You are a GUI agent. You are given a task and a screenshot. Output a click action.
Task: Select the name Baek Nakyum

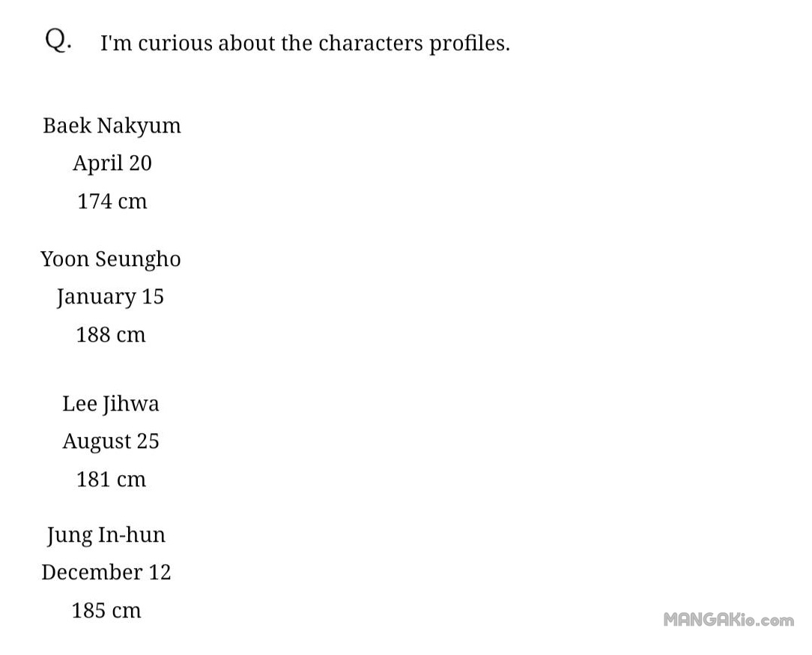[112, 125]
